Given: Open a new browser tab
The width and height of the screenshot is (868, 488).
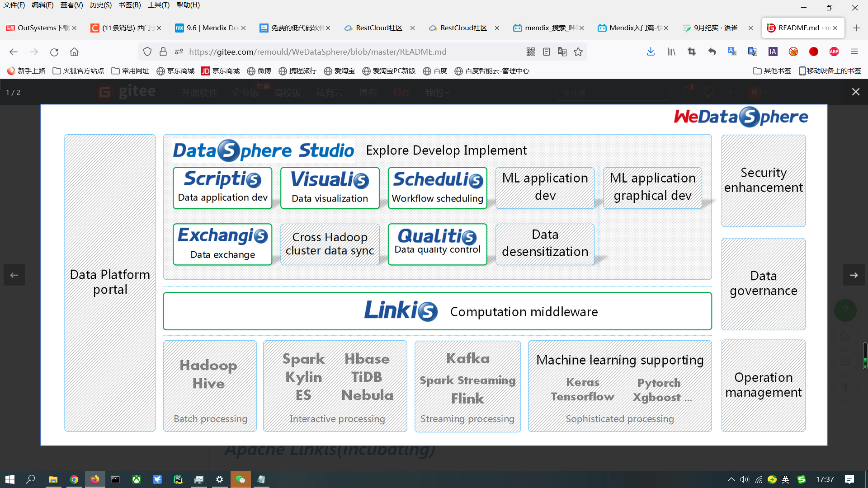Looking at the screenshot, I should [x=856, y=28].
